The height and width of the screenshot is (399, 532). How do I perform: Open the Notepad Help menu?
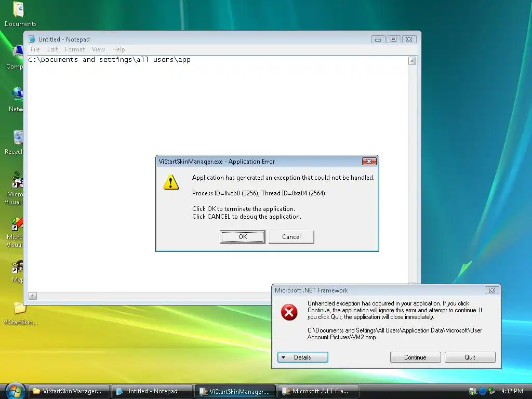(118, 49)
